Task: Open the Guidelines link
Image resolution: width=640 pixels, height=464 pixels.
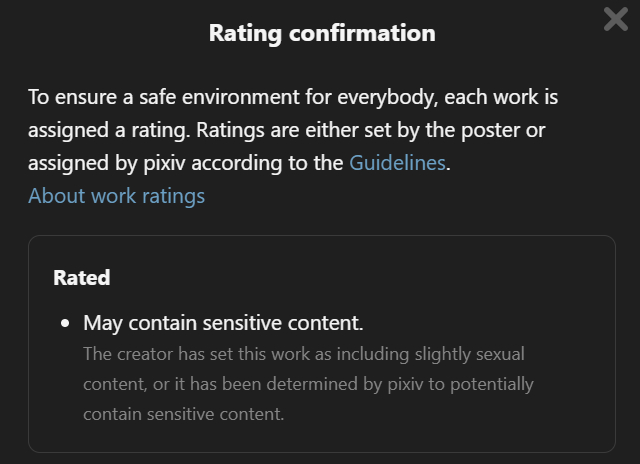Action: pos(397,163)
